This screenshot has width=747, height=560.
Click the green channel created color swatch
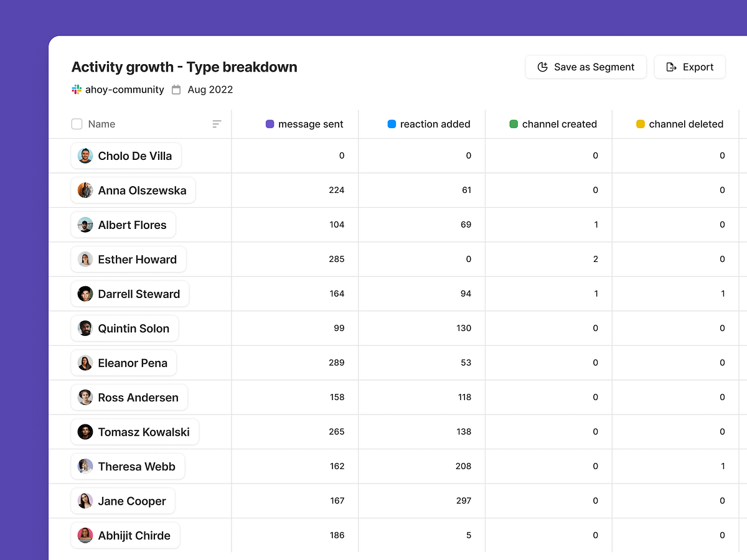pos(514,124)
